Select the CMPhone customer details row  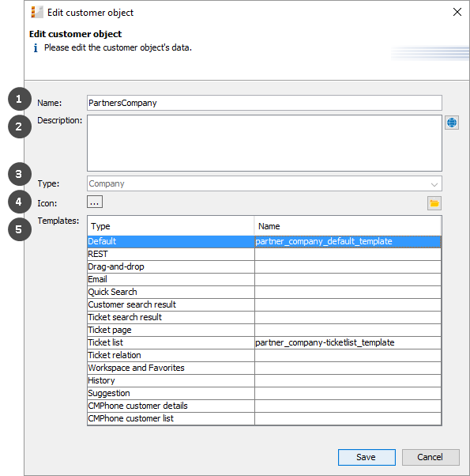(x=265, y=406)
